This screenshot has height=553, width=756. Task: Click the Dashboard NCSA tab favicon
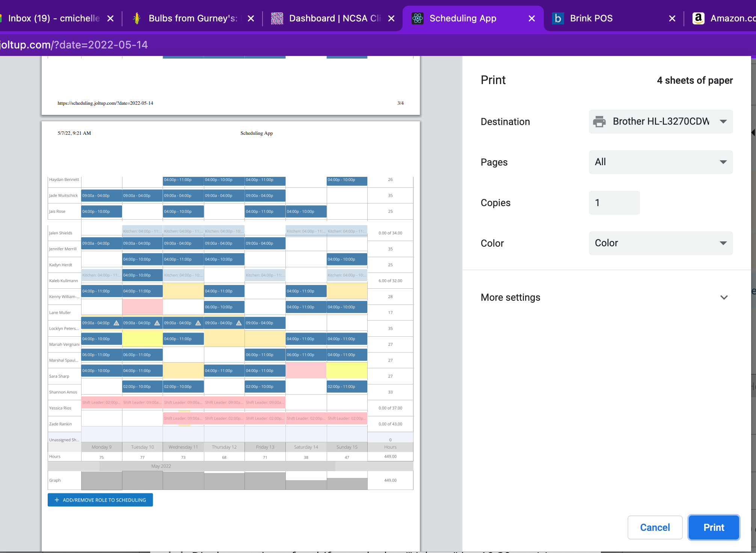[277, 18]
